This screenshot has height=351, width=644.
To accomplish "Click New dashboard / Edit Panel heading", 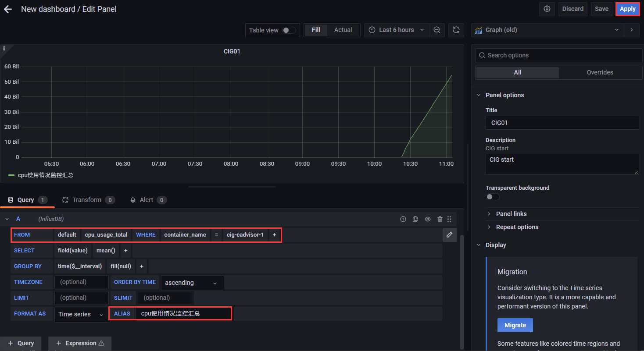I will (69, 9).
